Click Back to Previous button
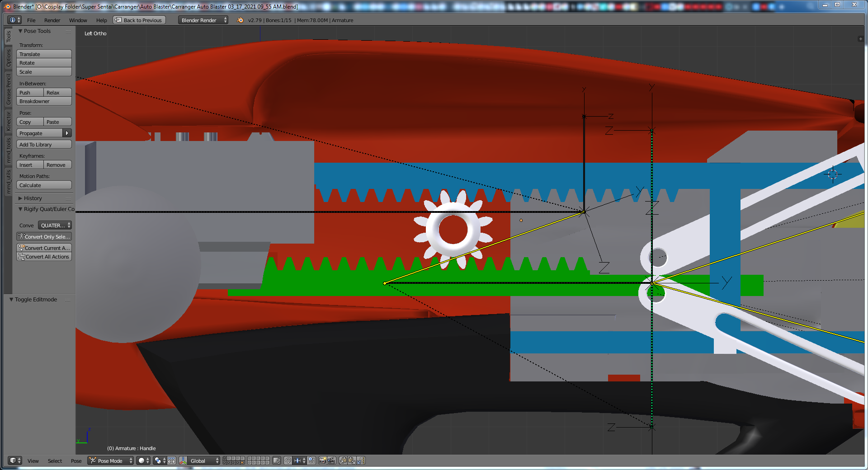Image resolution: width=868 pixels, height=470 pixels. coord(139,20)
